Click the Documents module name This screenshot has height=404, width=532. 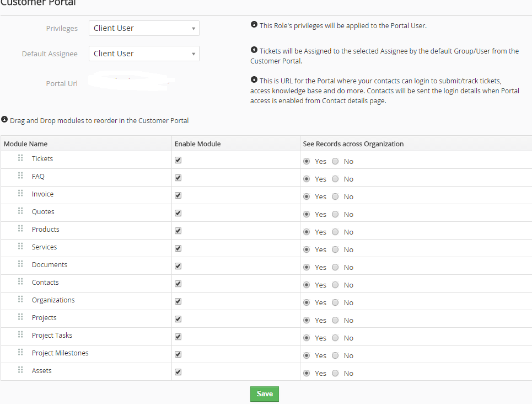[x=50, y=265]
